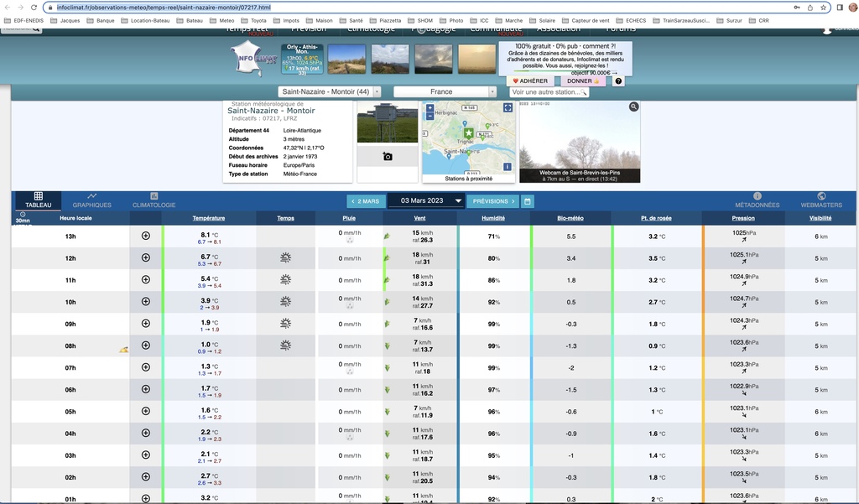Open the France country dropdown
This screenshot has height=504, width=859.
tap(445, 92)
